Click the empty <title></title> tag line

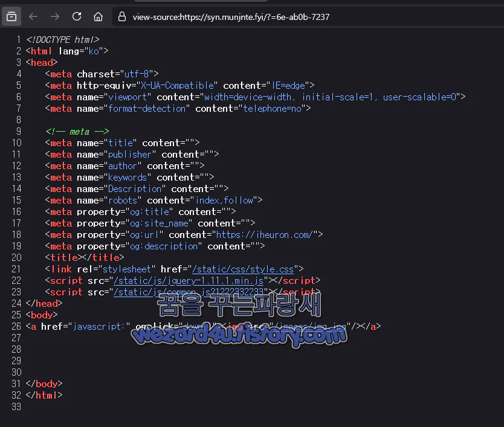(85, 258)
